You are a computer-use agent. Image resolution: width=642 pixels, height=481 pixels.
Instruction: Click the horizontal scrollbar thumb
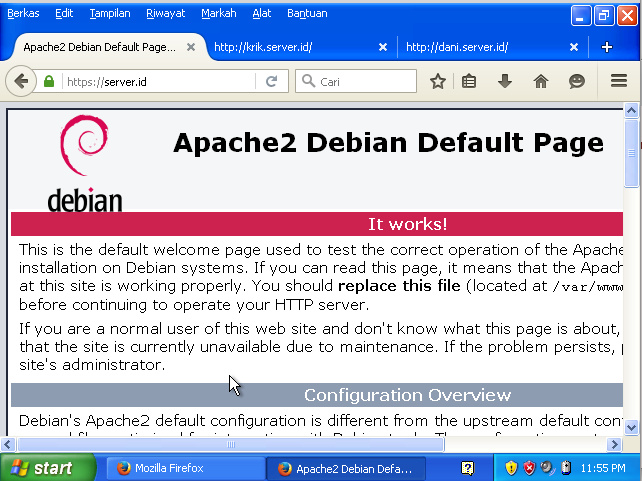coord(231,444)
